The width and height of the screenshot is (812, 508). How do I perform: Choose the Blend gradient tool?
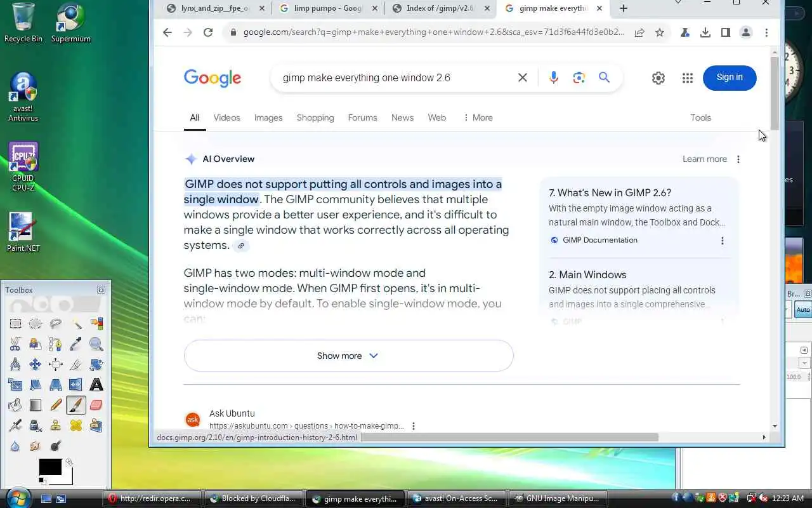[x=36, y=405]
